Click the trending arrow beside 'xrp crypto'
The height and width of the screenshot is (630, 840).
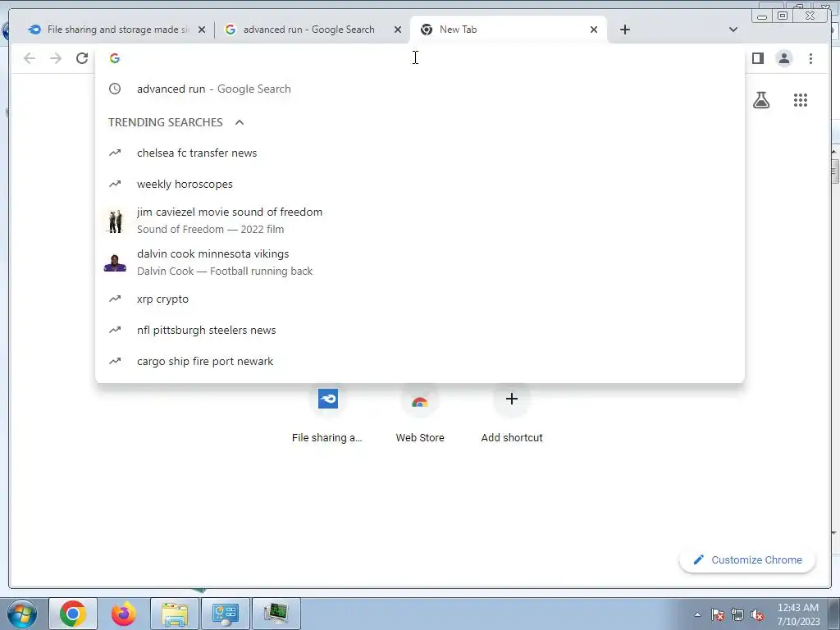coord(115,299)
